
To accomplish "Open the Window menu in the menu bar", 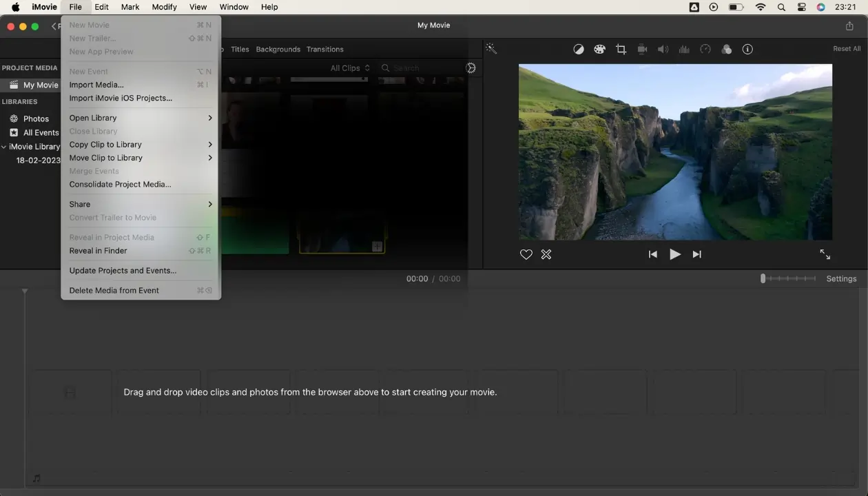I will [x=234, y=7].
